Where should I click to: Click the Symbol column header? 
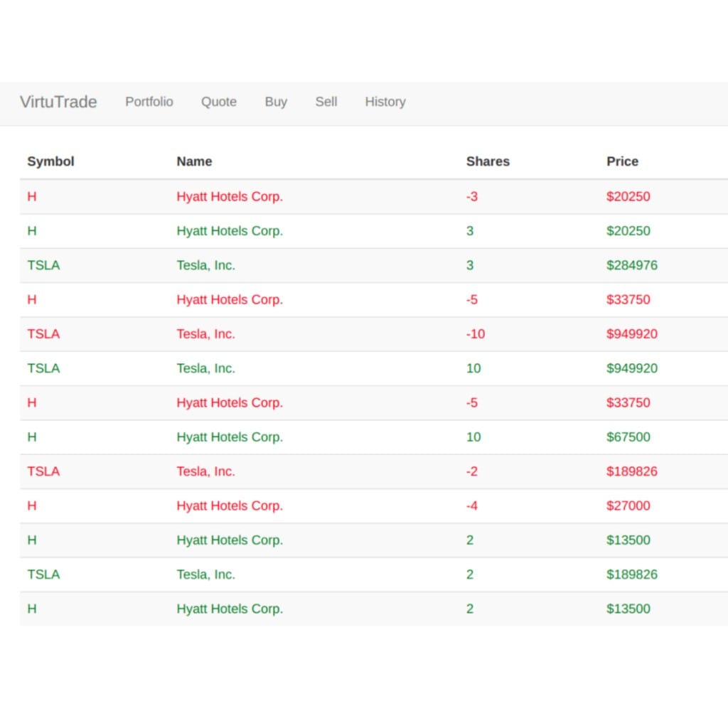(50, 161)
